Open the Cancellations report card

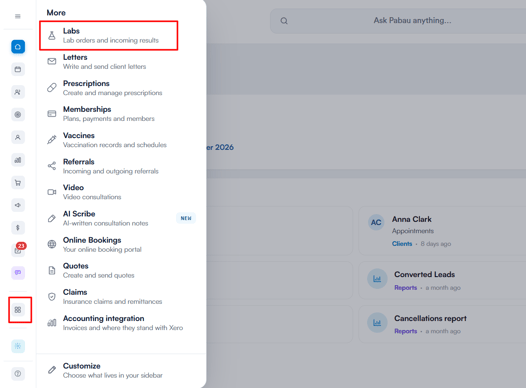click(x=442, y=324)
